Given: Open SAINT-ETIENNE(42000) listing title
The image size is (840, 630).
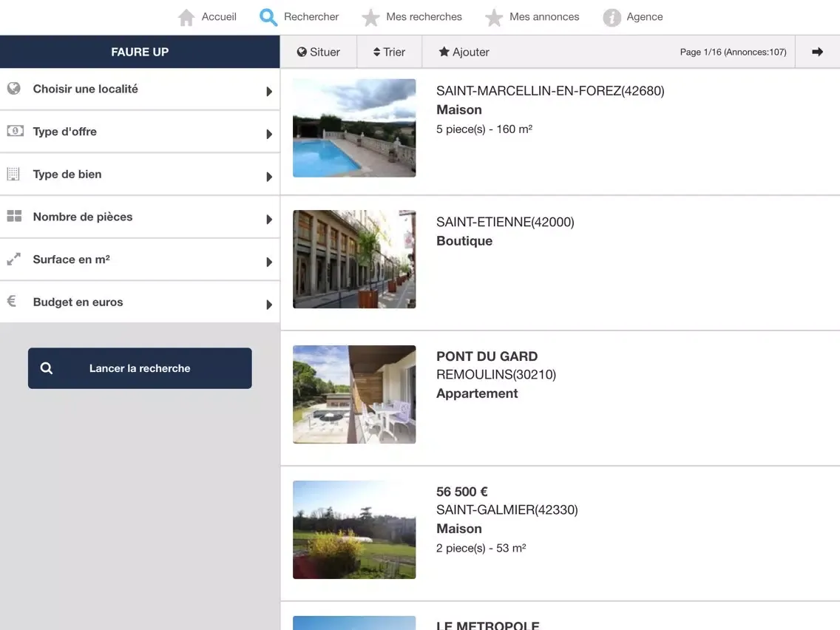Looking at the screenshot, I should pos(505,223).
